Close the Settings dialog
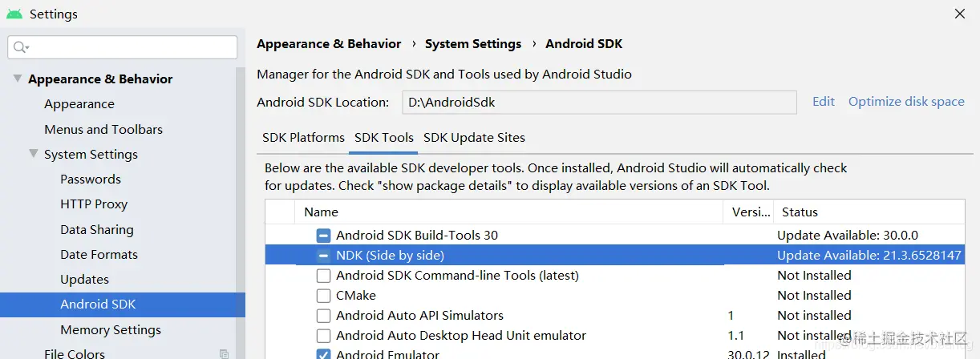The image size is (980, 359). point(959,14)
